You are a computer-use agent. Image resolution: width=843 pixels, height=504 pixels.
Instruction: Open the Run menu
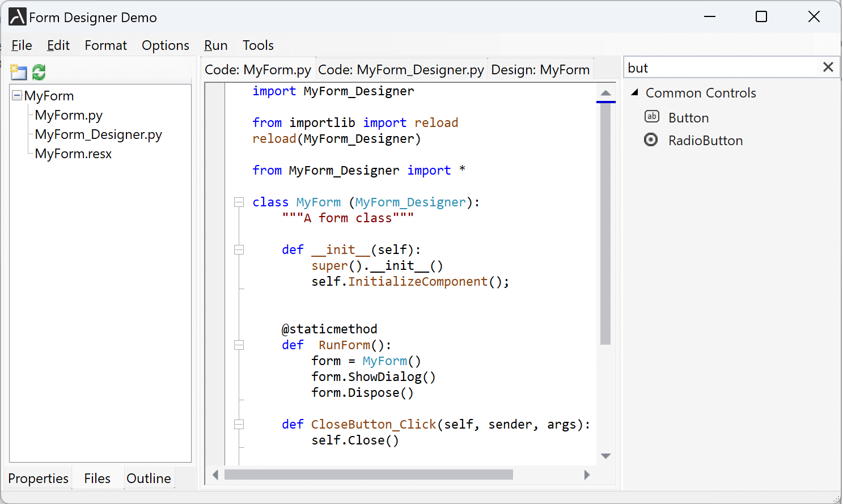(215, 45)
